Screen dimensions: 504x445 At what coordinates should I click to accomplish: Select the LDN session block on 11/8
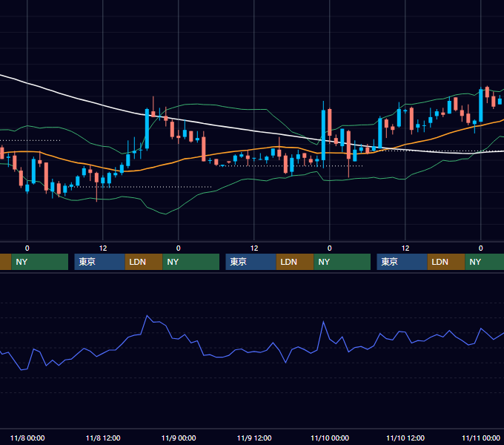144,262
